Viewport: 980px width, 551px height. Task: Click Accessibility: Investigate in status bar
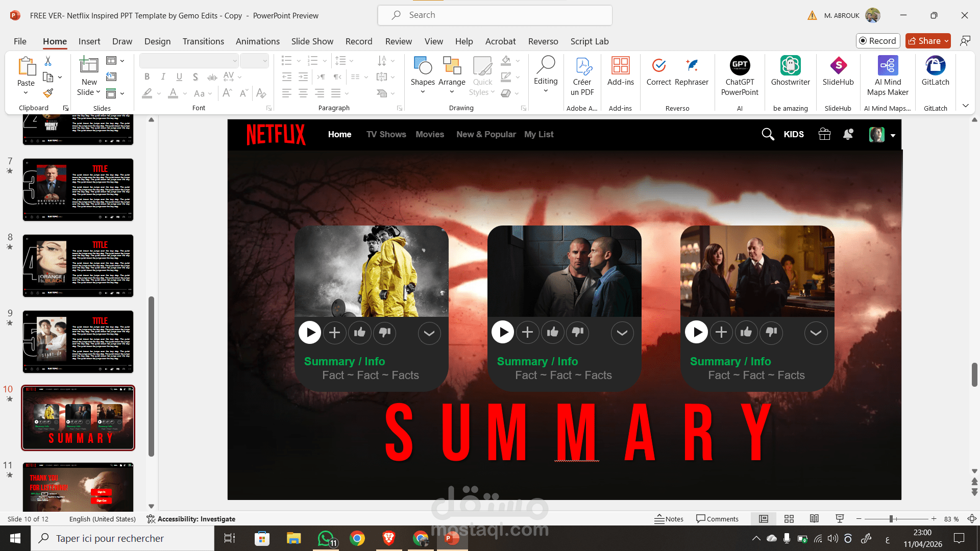tap(191, 519)
